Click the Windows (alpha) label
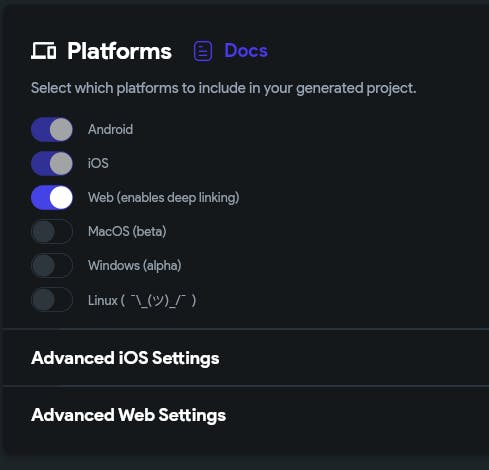The width and height of the screenshot is (489, 470). (135, 266)
